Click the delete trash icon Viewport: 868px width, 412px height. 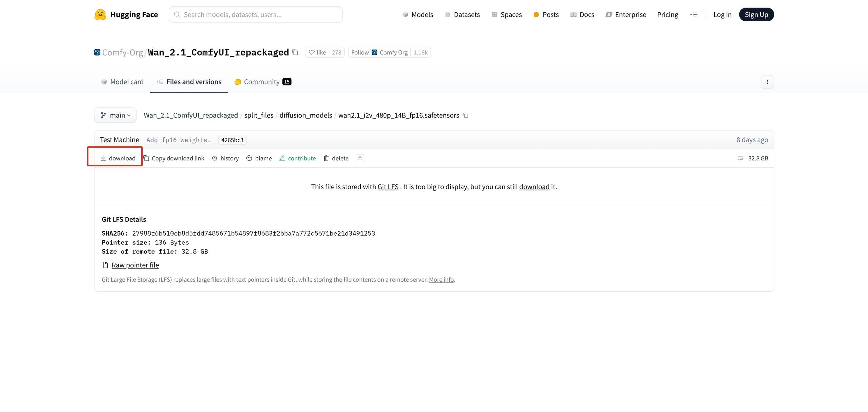click(326, 158)
